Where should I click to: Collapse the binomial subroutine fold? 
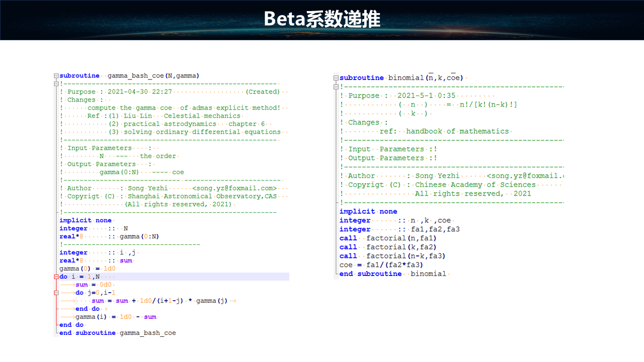[336, 78]
